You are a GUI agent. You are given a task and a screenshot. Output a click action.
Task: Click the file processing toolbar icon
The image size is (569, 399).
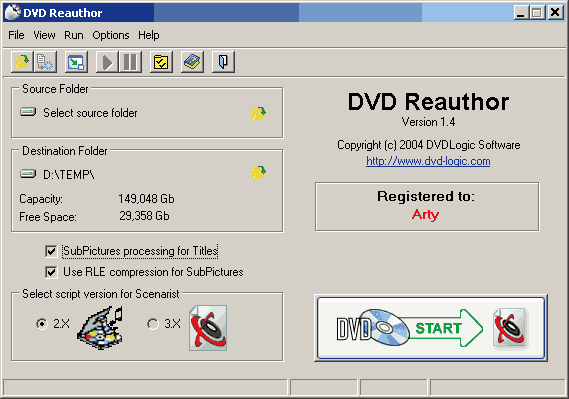coord(45,62)
